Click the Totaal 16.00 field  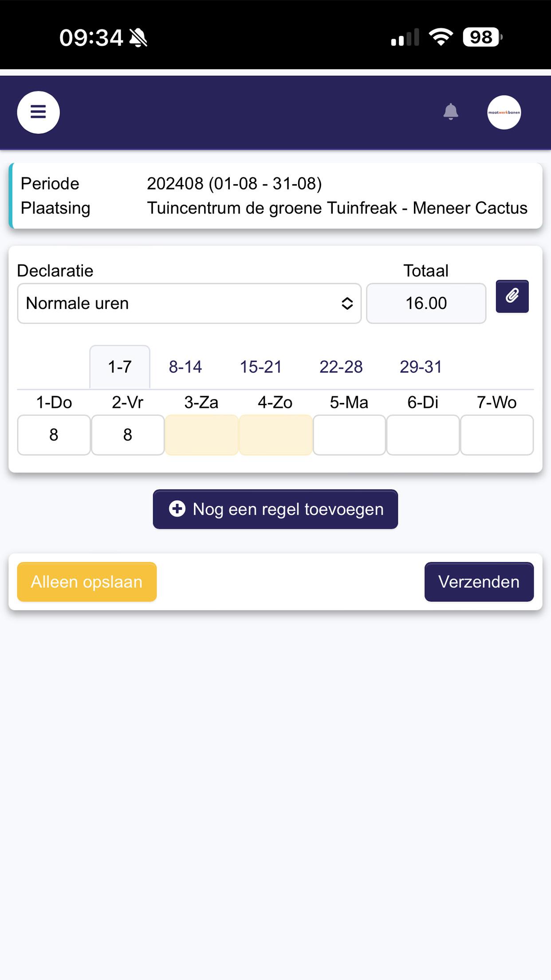click(x=426, y=304)
